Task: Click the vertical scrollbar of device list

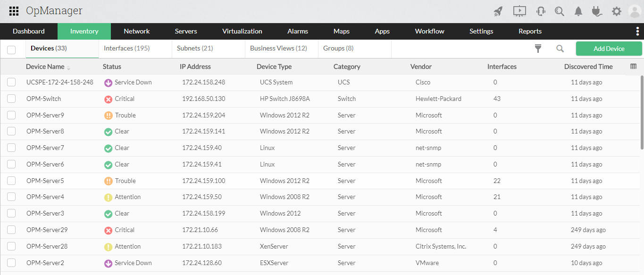Action: (642, 113)
